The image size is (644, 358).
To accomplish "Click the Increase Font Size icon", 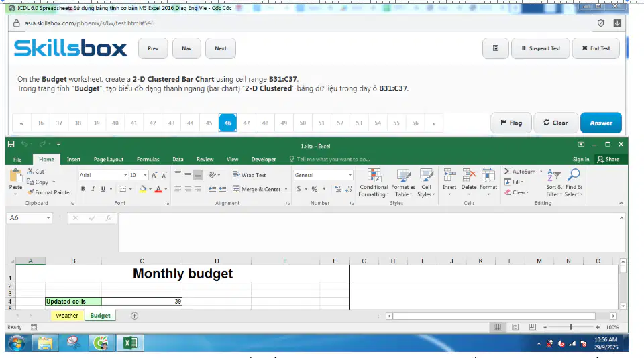I will click(154, 175).
